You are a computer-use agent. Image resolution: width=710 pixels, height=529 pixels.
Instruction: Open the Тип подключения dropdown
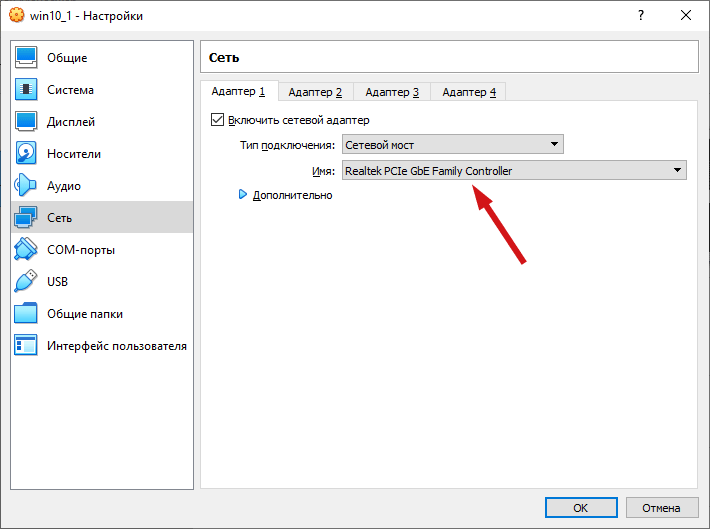(x=453, y=144)
